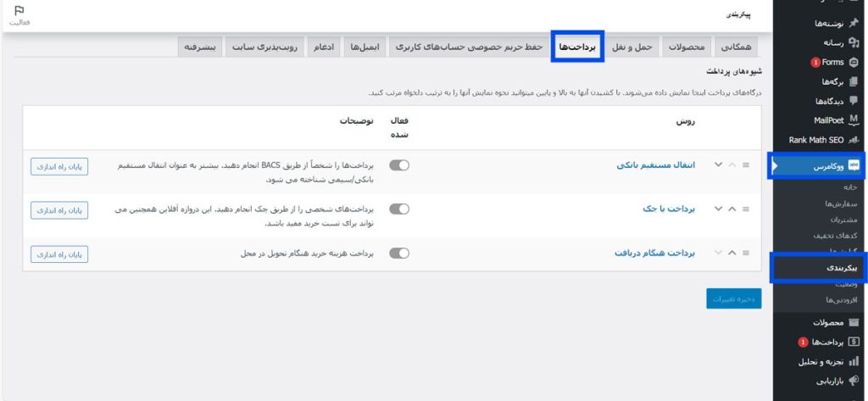Image resolution: width=868 pixels, height=401 pixels.
Task: Click the Rank Math SEO icon
Action: coord(853,140)
